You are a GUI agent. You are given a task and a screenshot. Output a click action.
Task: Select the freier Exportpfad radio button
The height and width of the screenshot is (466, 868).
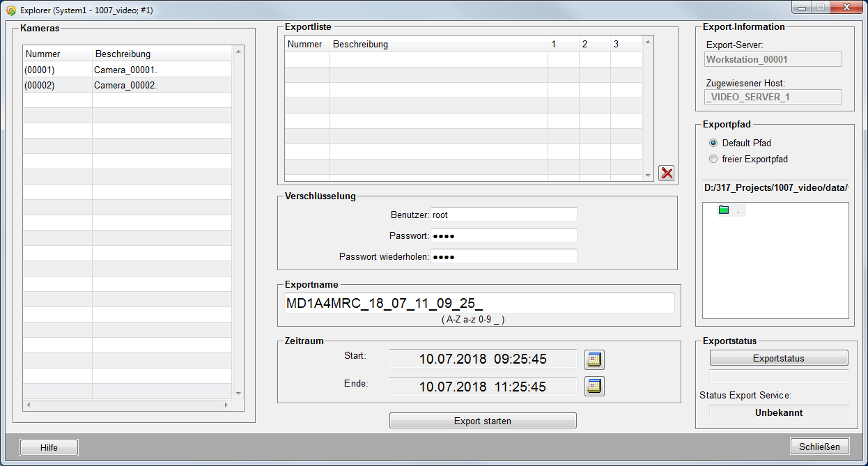tap(713, 159)
